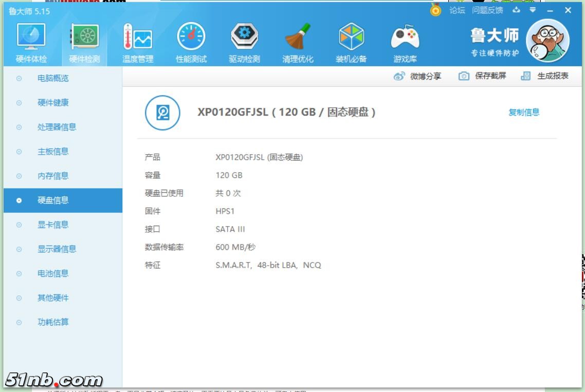Viewport: 585px width, 392px height.
Task: Click 保存截屏 to save screenshot
Action: pyautogui.click(x=490, y=76)
